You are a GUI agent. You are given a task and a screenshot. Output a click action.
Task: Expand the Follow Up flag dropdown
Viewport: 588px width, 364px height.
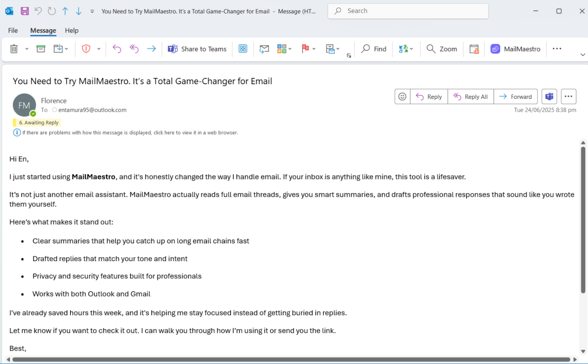314,49
